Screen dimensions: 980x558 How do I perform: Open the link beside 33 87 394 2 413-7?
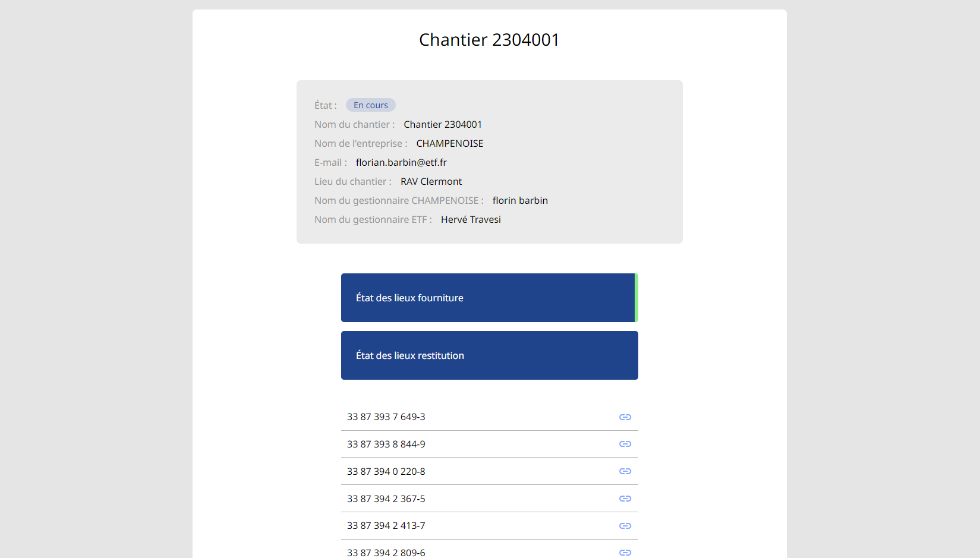[x=625, y=526]
